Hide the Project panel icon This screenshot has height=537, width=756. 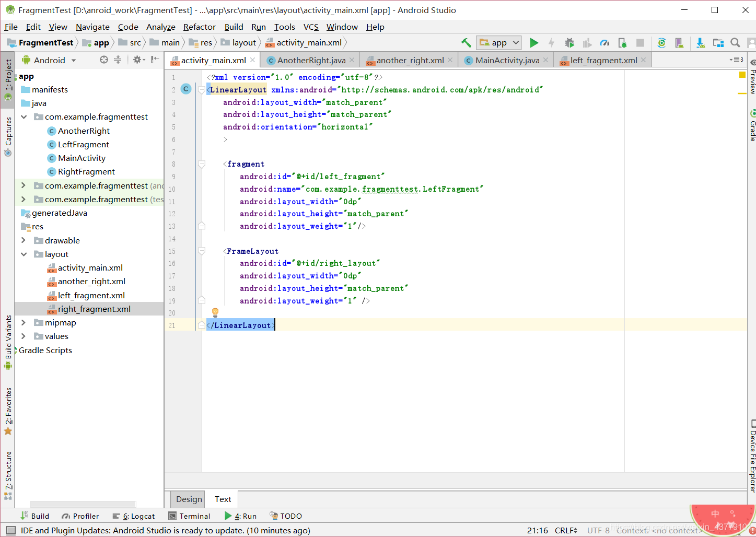point(155,60)
